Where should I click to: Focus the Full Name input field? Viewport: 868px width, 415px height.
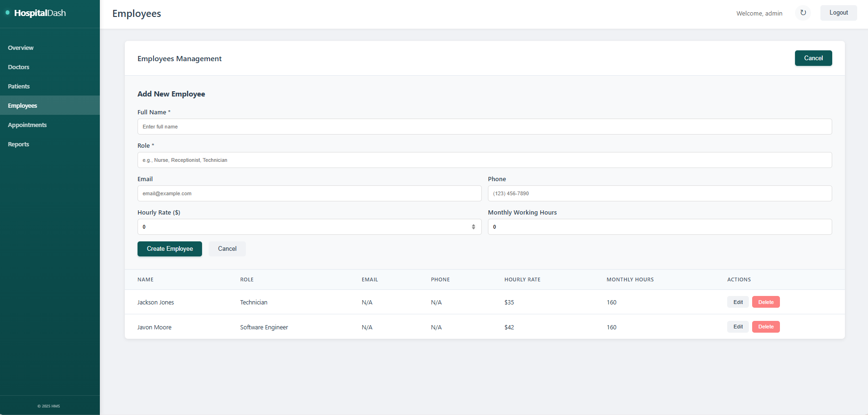tap(484, 127)
